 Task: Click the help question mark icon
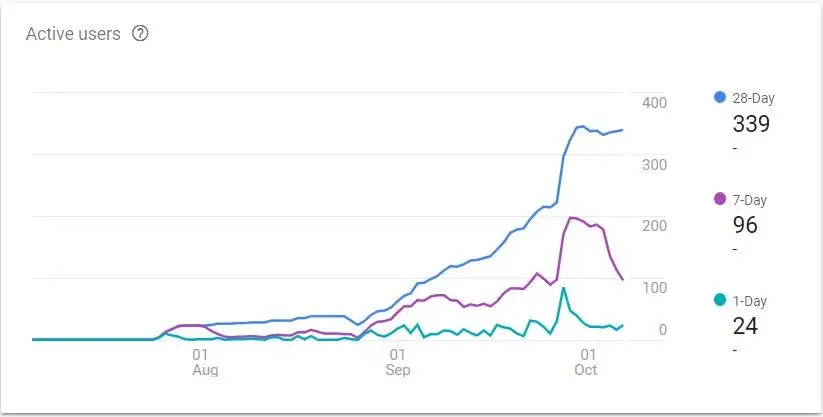tap(140, 34)
